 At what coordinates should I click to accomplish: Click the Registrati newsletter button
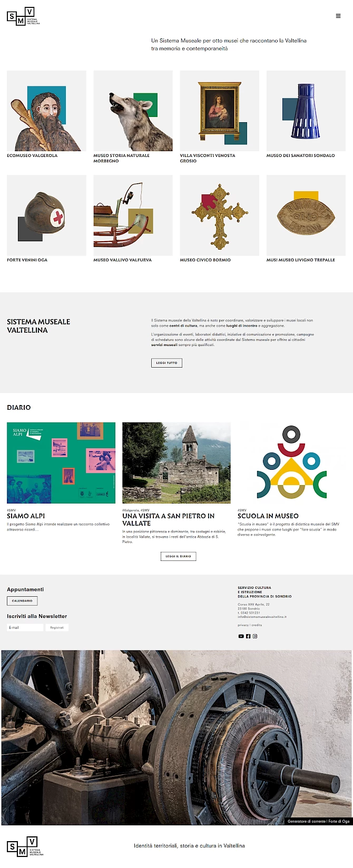(x=57, y=627)
